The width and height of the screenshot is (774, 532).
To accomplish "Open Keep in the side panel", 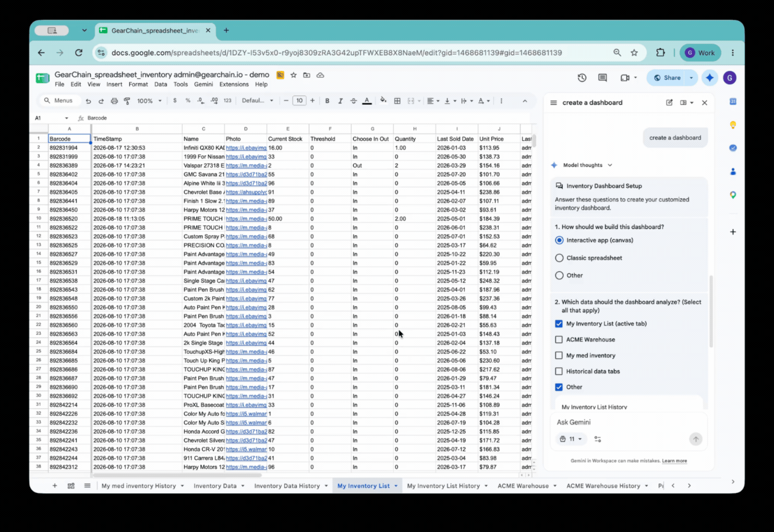I will [733, 125].
